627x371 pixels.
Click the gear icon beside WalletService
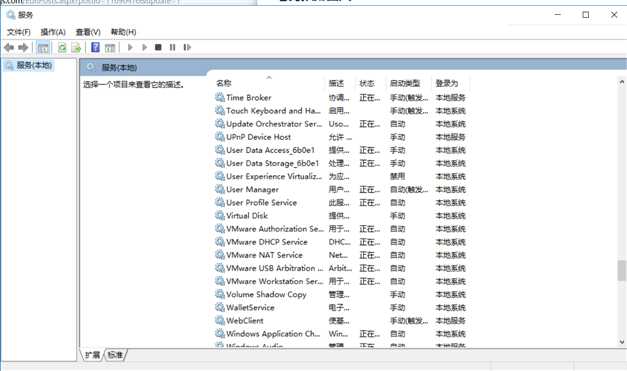(220, 307)
